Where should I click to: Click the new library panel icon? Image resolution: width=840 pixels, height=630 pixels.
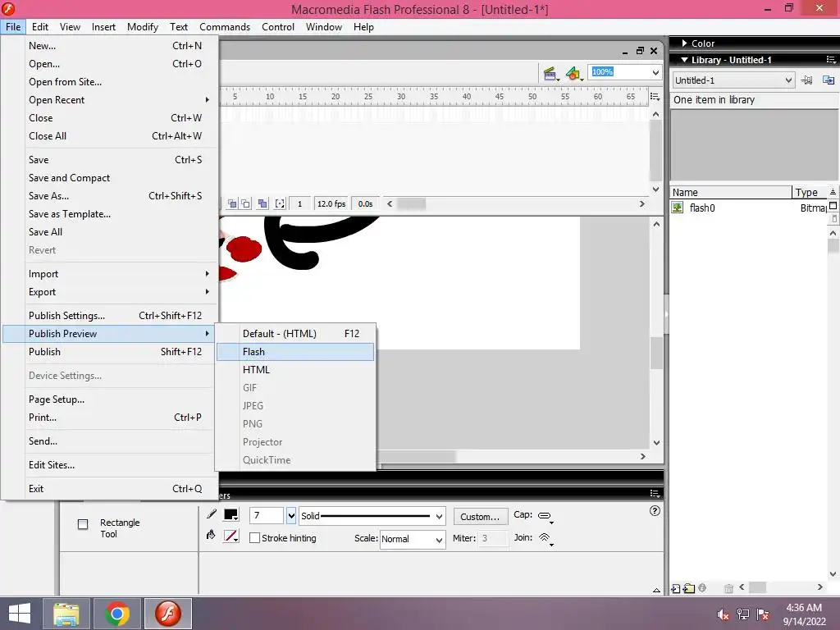(829, 80)
